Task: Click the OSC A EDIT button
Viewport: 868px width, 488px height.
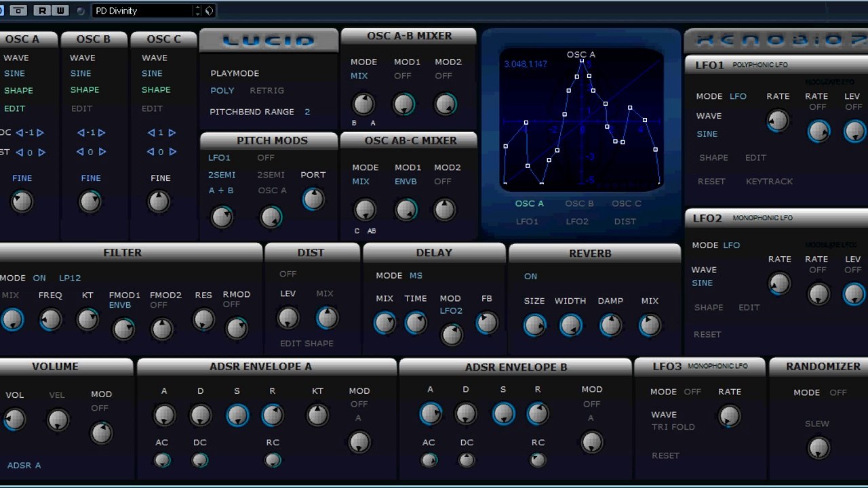Action: tap(14, 108)
